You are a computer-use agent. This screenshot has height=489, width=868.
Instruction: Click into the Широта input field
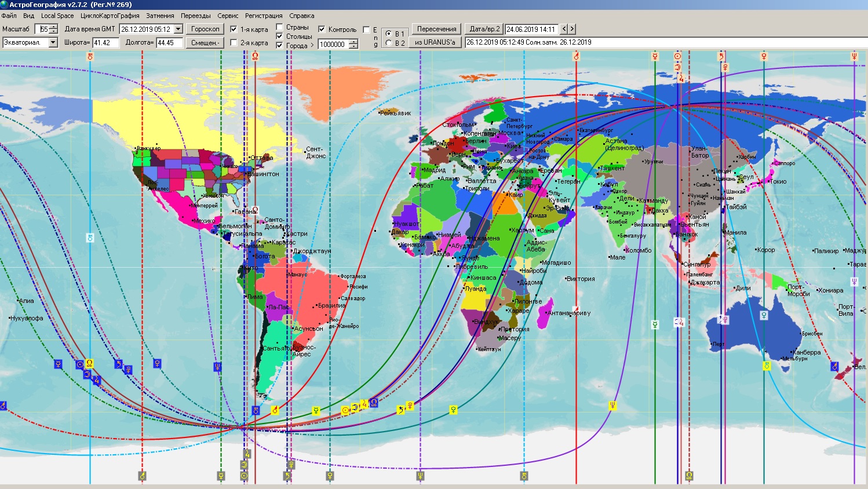(x=105, y=43)
